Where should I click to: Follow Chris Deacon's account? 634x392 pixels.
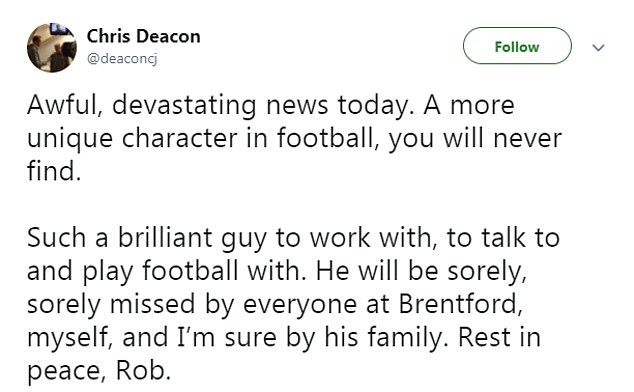point(517,46)
